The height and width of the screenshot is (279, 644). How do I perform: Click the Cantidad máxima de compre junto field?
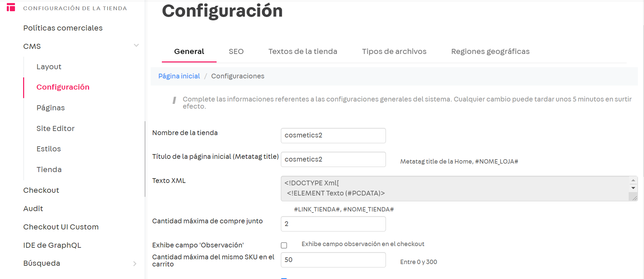coord(333,224)
